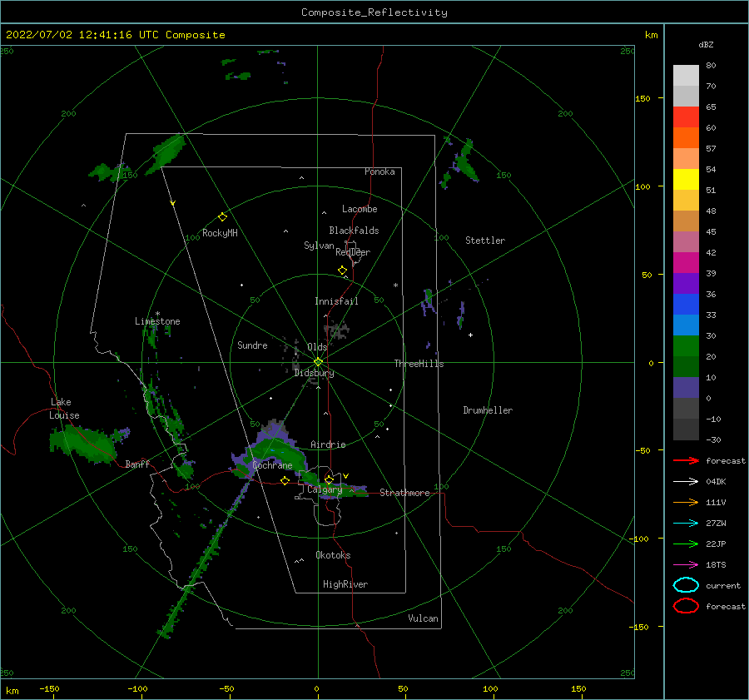
Task: Click the RockyMH label
Action: pos(220,233)
